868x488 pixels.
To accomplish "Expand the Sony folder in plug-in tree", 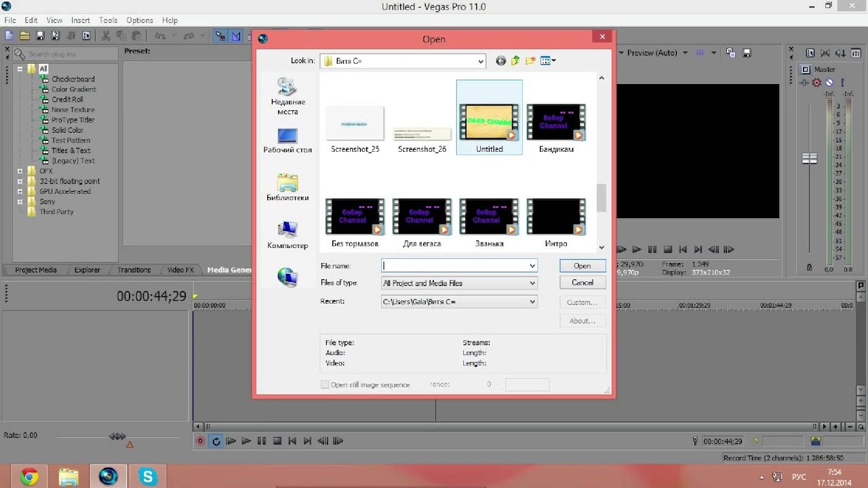I will (x=20, y=202).
